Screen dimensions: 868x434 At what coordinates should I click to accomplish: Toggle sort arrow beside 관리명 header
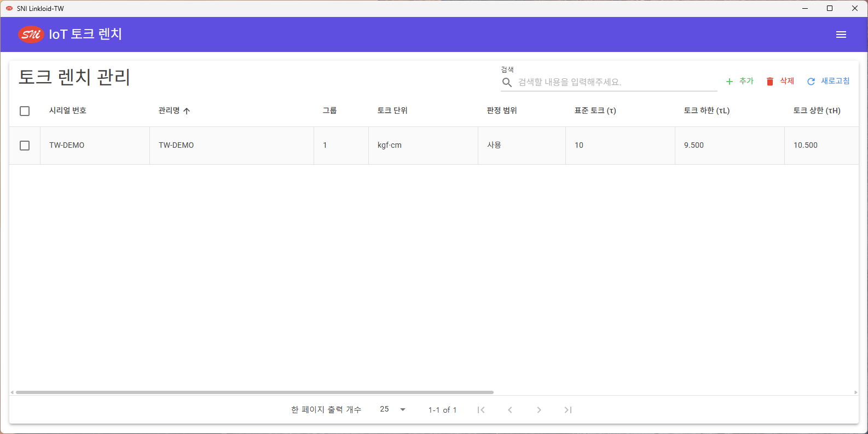coord(187,111)
